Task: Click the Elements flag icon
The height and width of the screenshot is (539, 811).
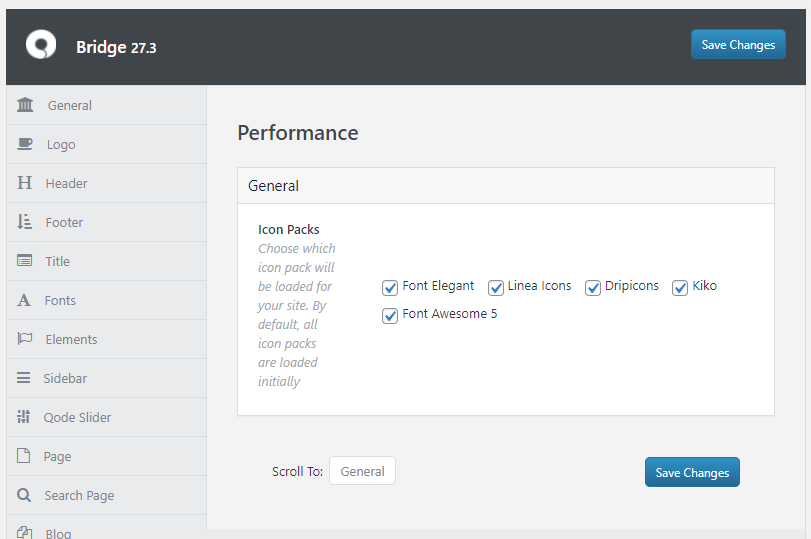Action: [24, 339]
